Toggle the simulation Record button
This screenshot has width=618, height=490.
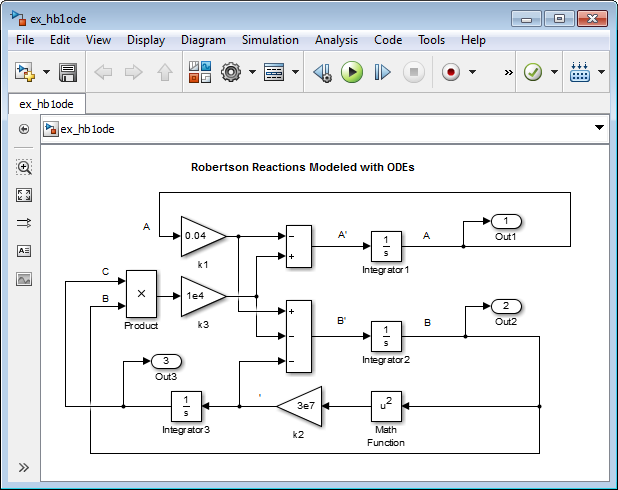pos(450,72)
